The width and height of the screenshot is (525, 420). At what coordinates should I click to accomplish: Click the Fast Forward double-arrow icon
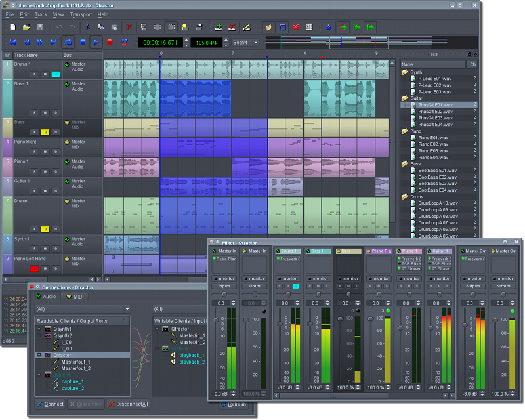point(40,42)
